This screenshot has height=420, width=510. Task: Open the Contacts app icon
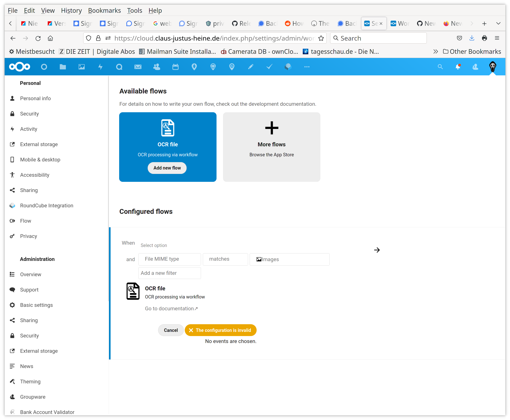pyautogui.click(x=157, y=67)
